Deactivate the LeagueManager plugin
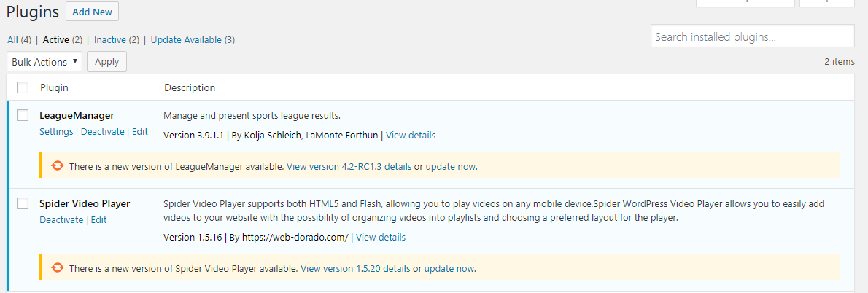This screenshot has width=868, height=293. [x=102, y=132]
